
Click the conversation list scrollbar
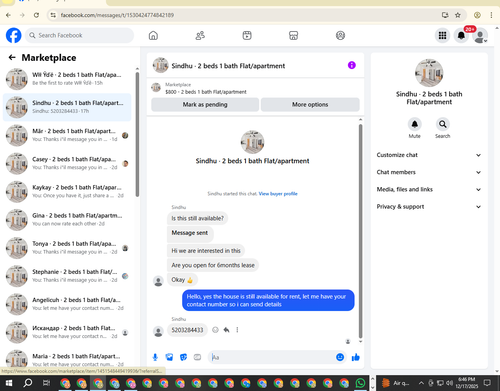(x=137, y=134)
